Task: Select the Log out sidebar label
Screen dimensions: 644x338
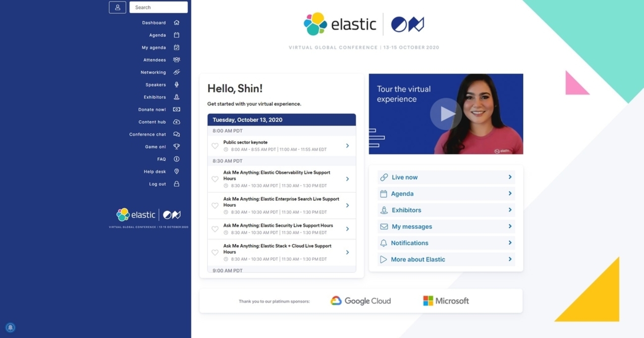Action: pyautogui.click(x=158, y=184)
